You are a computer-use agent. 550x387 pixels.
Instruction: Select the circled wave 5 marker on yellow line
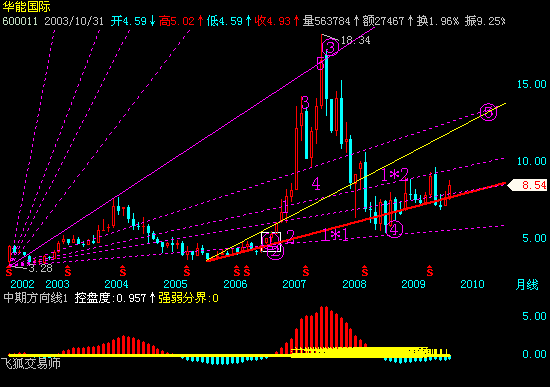488,112
